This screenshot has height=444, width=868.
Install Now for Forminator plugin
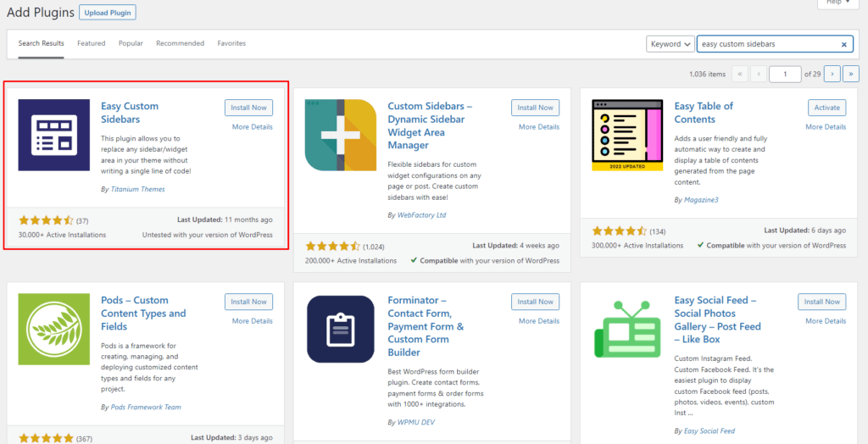pos(536,302)
